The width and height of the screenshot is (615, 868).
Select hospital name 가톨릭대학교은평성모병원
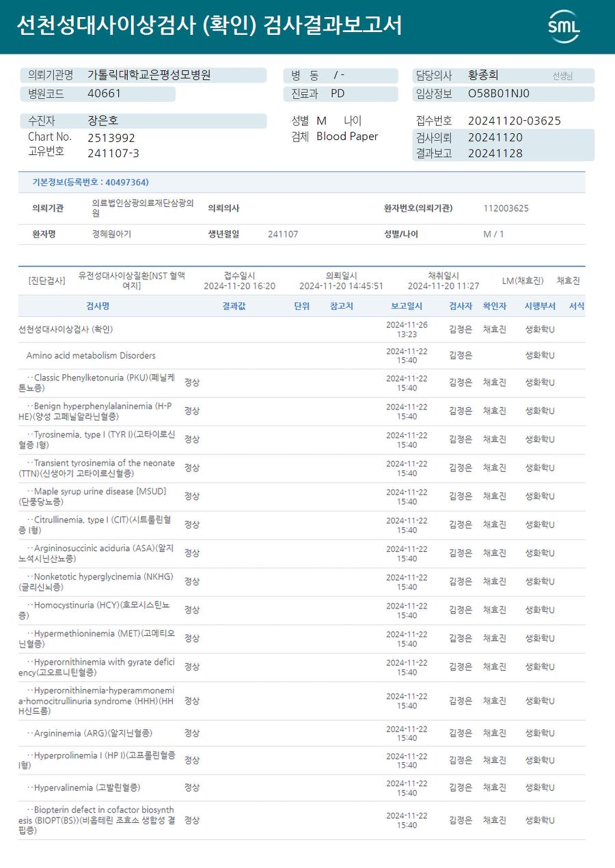[x=149, y=75]
